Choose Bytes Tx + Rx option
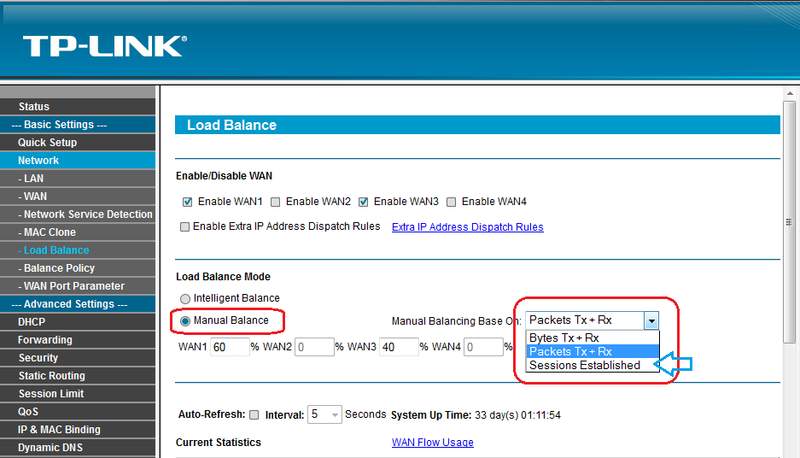Screen dimensions: 800x458 [x=592, y=338]
